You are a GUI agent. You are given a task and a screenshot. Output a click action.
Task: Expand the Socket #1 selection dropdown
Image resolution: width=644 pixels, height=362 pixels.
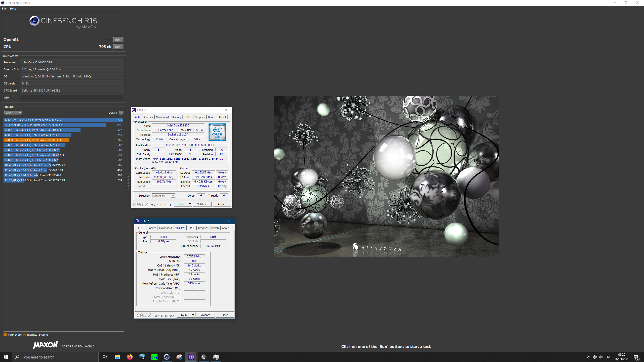(x=173, y=196)
